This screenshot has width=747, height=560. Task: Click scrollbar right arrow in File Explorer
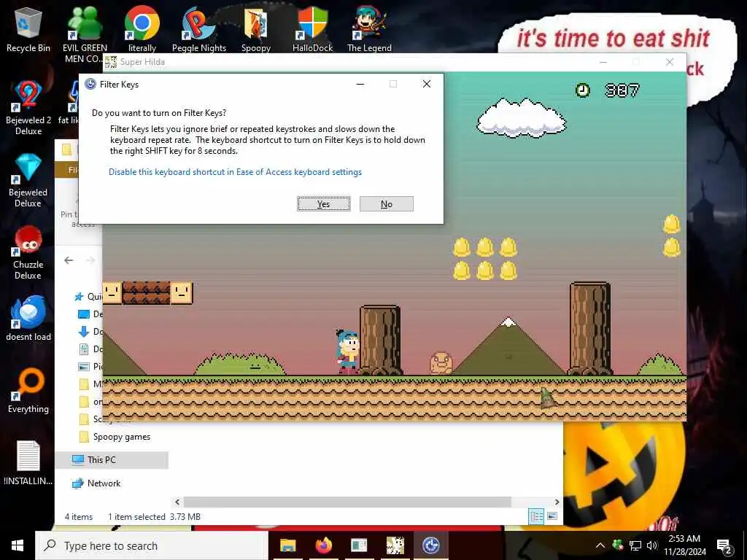click(557, 502)
